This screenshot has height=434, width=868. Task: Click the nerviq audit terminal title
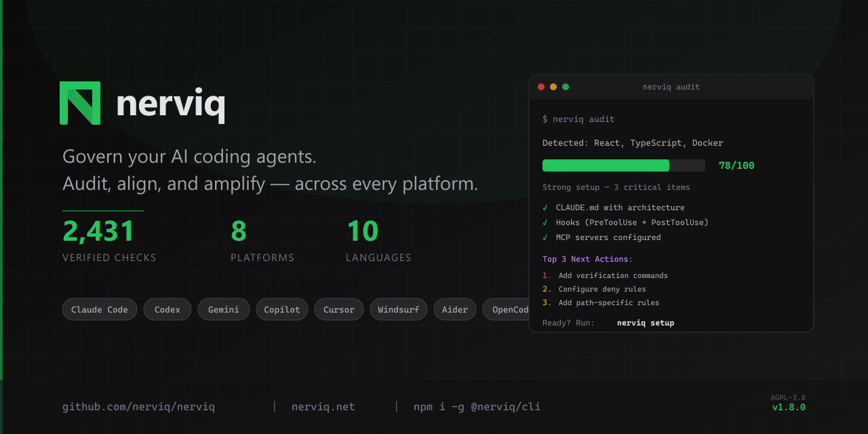(x=671, y=87)
